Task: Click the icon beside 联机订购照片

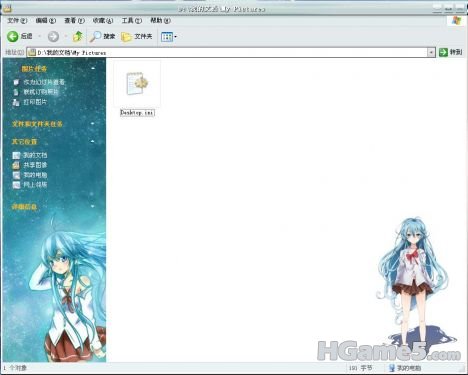Action: [x=16, y=92]
